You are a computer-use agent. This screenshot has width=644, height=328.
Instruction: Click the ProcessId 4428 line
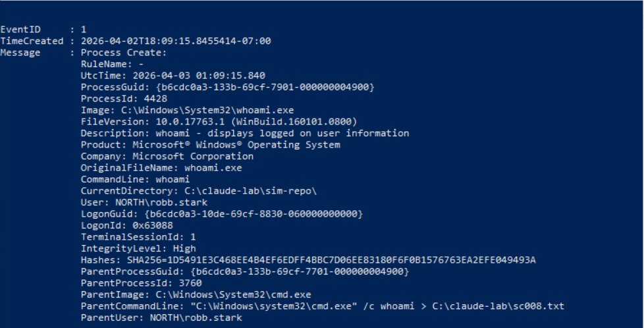click(115, 99)
